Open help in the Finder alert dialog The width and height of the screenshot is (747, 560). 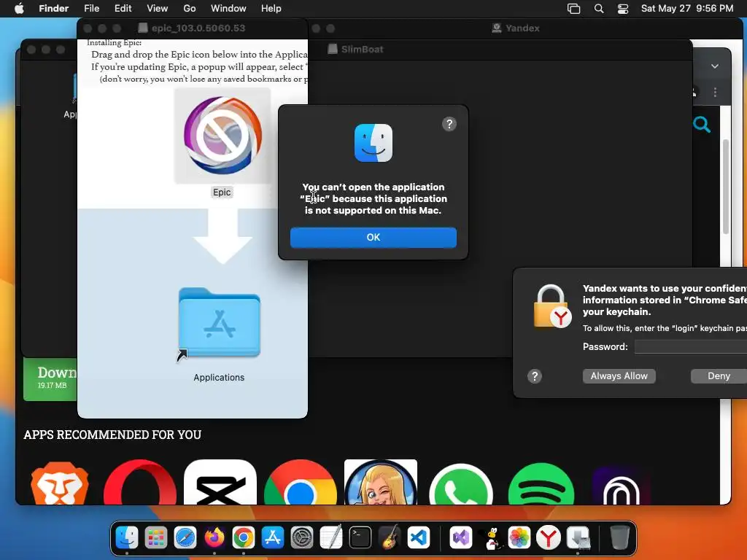(x=449, y=124)
